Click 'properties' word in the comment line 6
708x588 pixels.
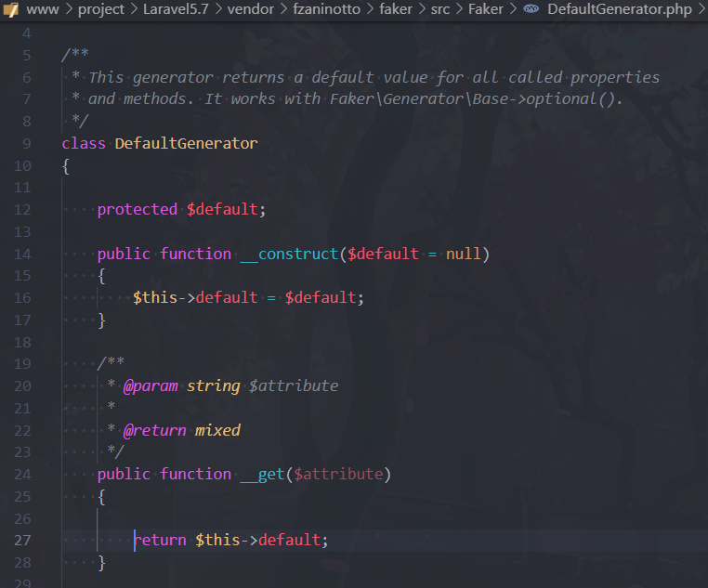click(615, 78)
